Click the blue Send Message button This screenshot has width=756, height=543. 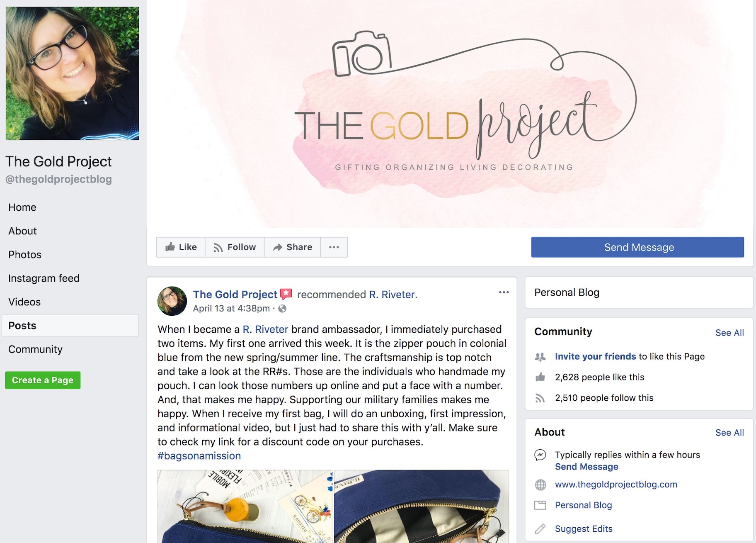coord(637,247)
